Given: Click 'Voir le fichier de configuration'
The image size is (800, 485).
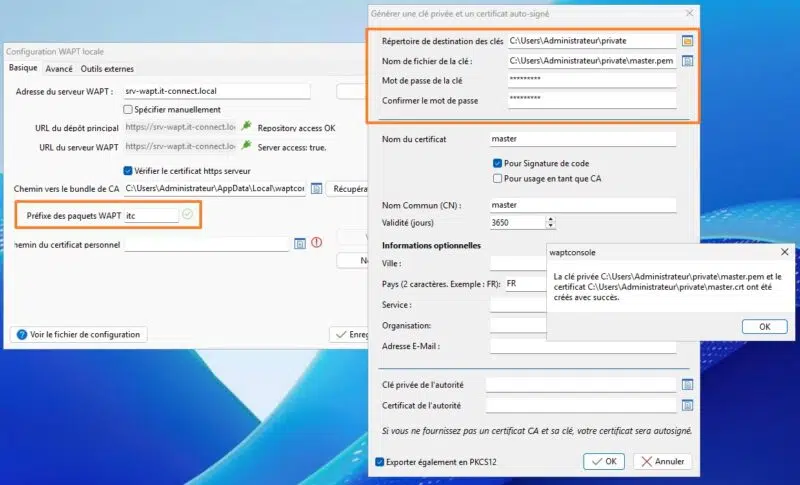Looking at the screenshot, I should click(79, 335).
